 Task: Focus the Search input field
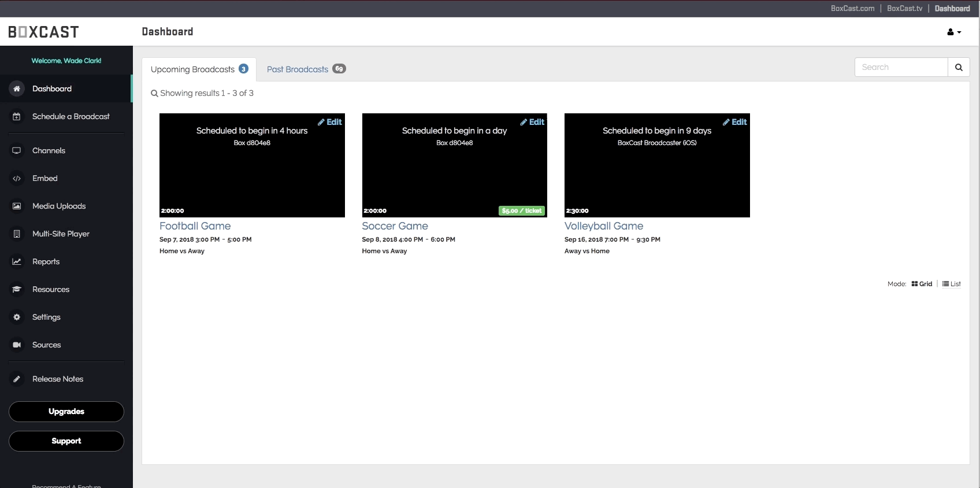[901, 67]
